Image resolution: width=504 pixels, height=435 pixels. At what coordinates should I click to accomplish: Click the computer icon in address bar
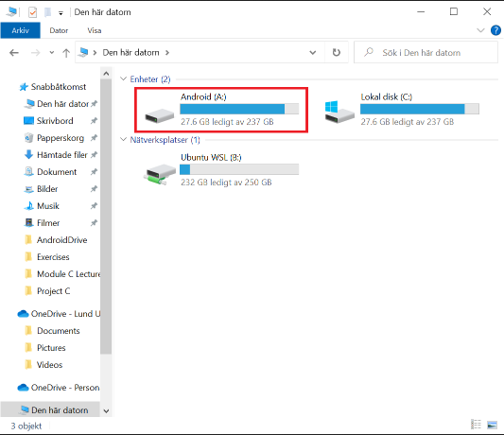pyautogui.click(x=83, y=52)
